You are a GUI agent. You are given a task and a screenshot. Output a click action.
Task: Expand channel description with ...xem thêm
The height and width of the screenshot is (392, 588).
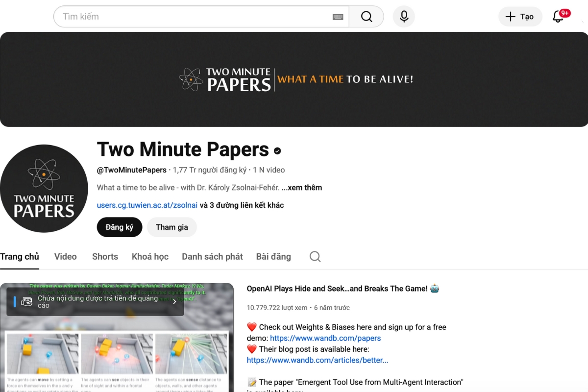302,188
